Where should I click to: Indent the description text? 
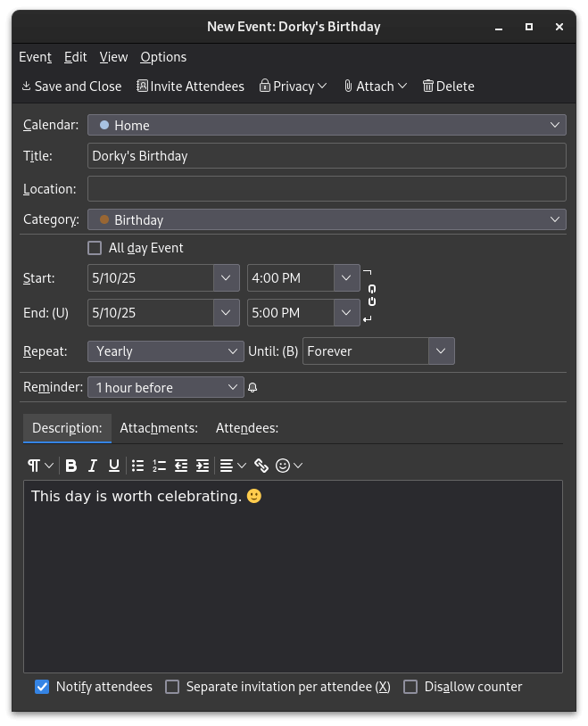pos(203,466)
